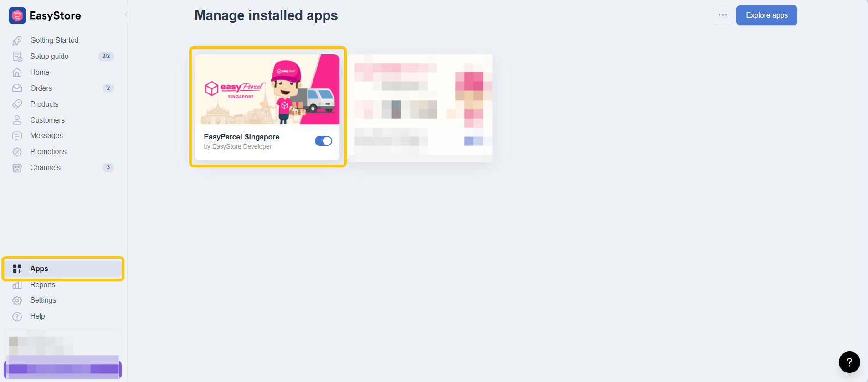
Task: Select Apps in the sidebar
Action: (63, 269)
